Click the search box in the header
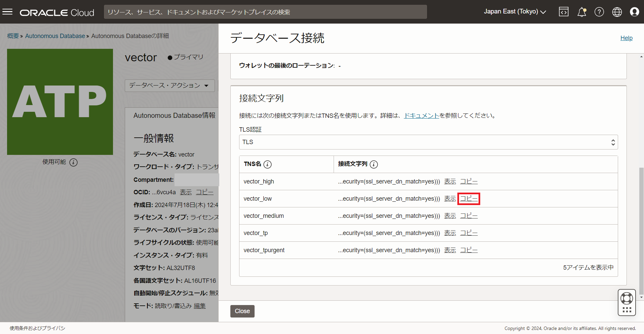The image size is (644, 334). coord(265,12)
